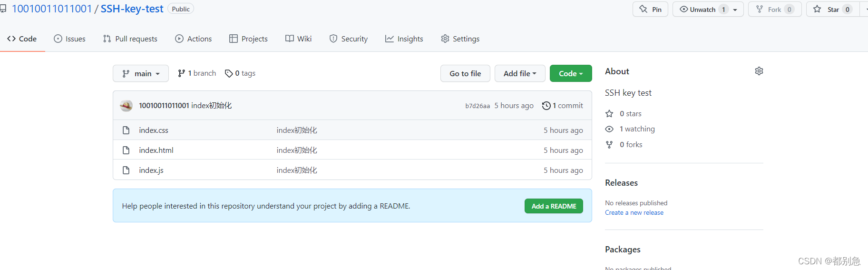Open commit author name 10010011011001
Viewport: 868px width, 270px height.
click(x=164, y=106)
